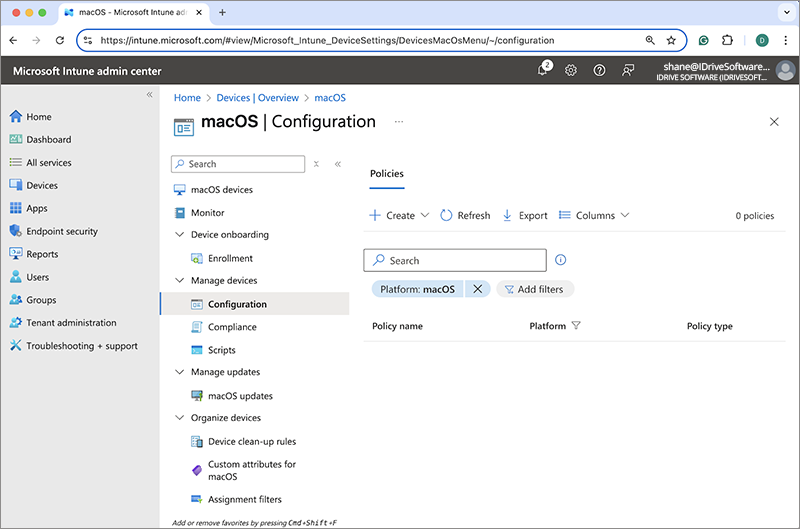
Task: Collapse the left navigation sidebar
Action: (x=150, y=94)
